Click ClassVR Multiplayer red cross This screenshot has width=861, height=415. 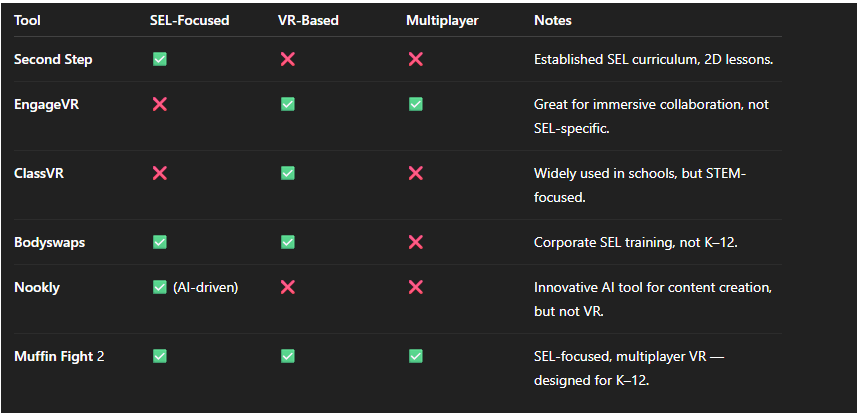coord(416,173)
